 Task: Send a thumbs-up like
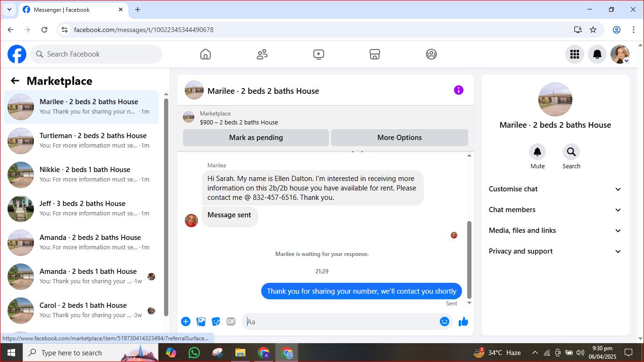(463, 321)
